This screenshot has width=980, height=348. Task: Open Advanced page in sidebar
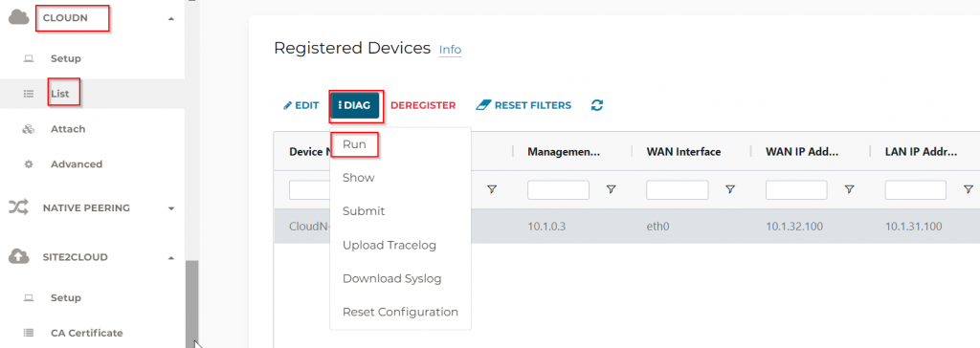[x=77, y=164]
